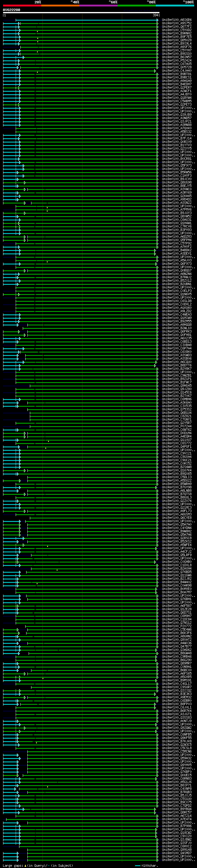Click hit label UniRef100_Q59A32
This screenshot has height=868, width=197.
tap(177, 758)
